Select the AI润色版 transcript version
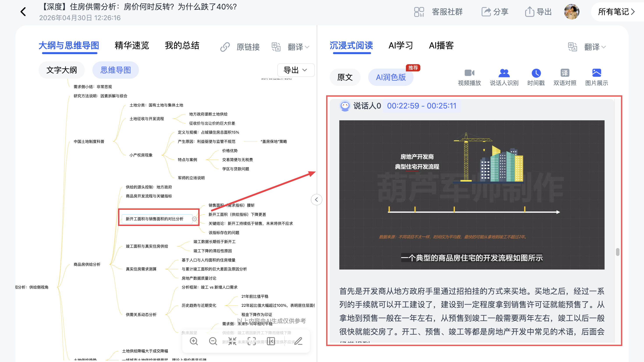Screen dimensions: 644x362 point(391,77)
